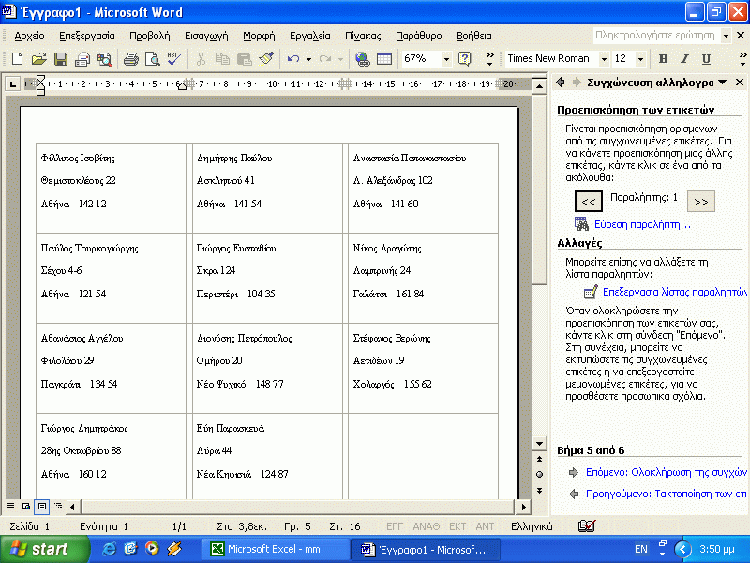Create a new blank document
The width and height of the screenshot is (750, 563).
pyautogui.click(x=17, y=59)
